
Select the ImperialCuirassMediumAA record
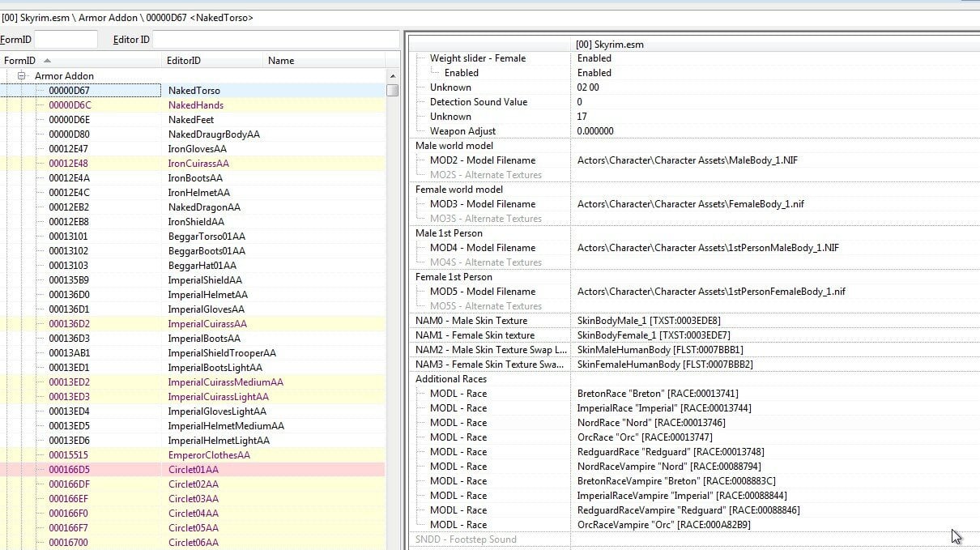click(x=193, y=382)
